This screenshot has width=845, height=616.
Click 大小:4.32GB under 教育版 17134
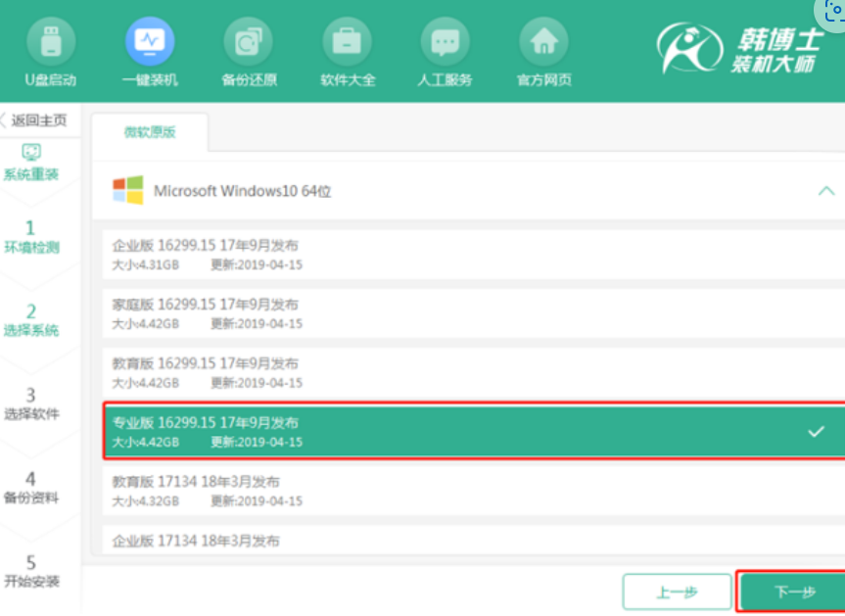coord(146,501)
